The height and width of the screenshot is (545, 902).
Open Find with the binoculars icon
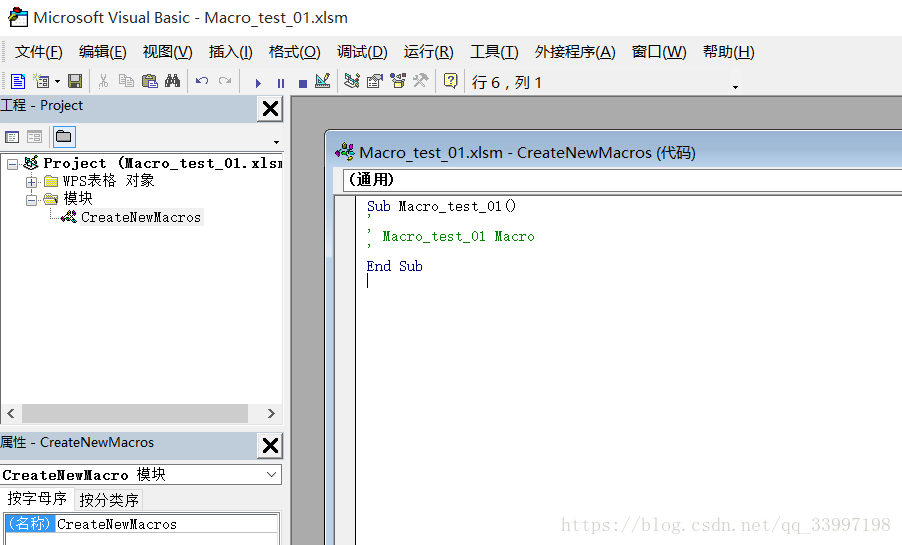pos(173,81)
